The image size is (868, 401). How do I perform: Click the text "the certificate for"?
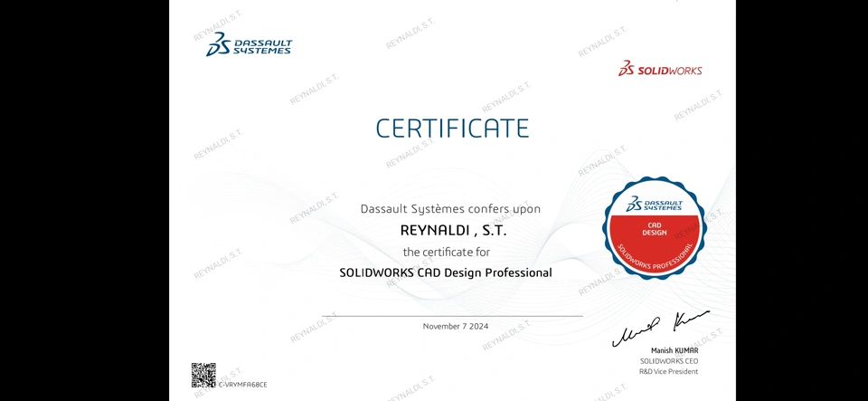coord(446,252)
